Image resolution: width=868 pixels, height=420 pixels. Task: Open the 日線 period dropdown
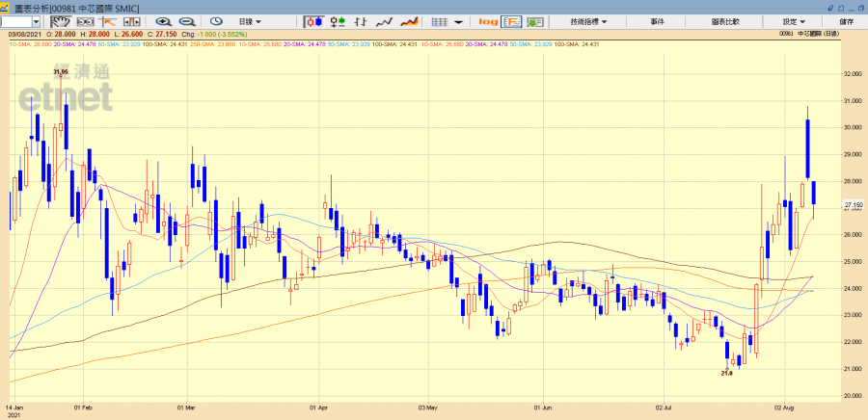pos(251,21)
